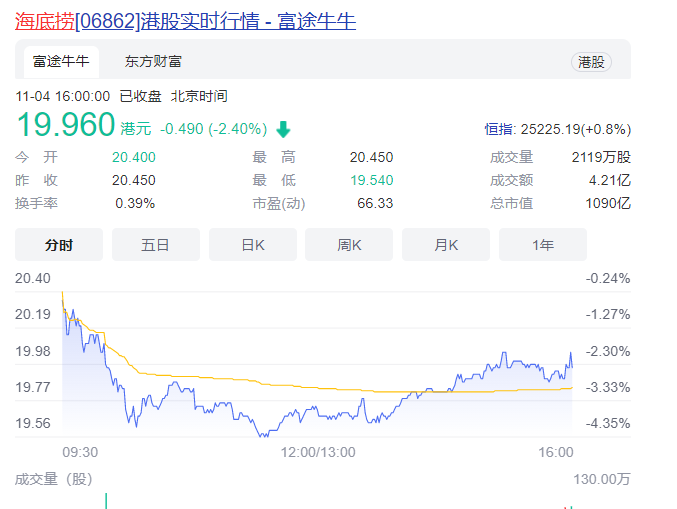The image size is (677, 509).
Task: Click the 成交量 value 2119万股
Action: point(601,157)
